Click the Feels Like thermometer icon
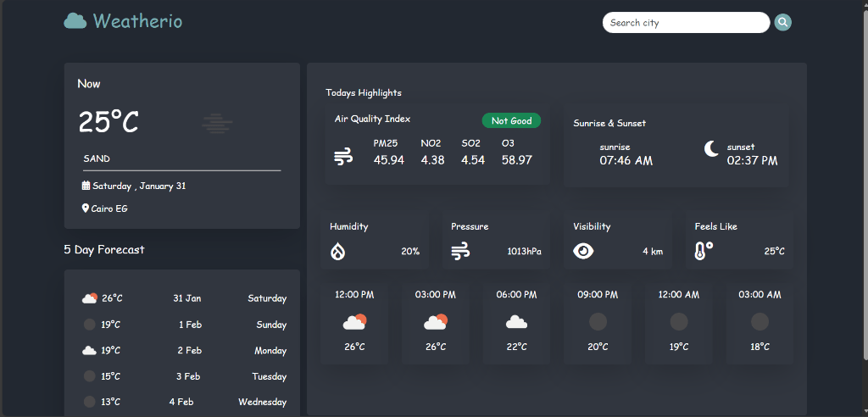Image resolution: width=868 pixels, height=417 pixels. [x=704, y=251]
